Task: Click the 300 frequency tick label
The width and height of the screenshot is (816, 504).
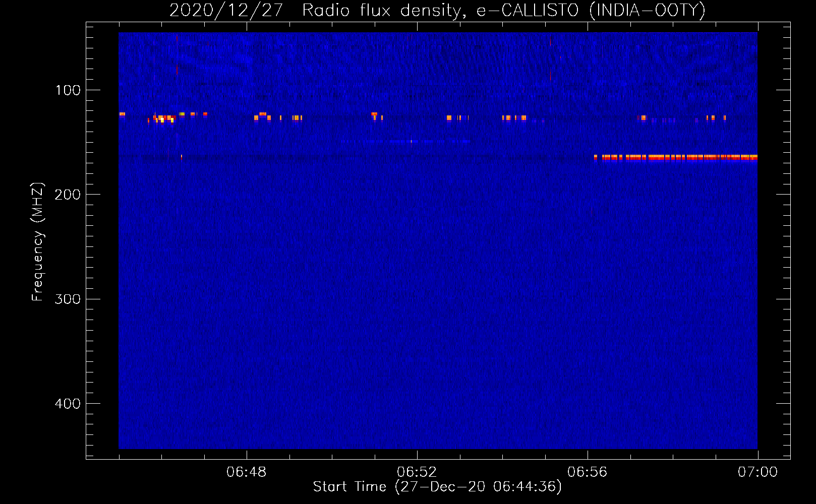Action: (x=68, y=299)
